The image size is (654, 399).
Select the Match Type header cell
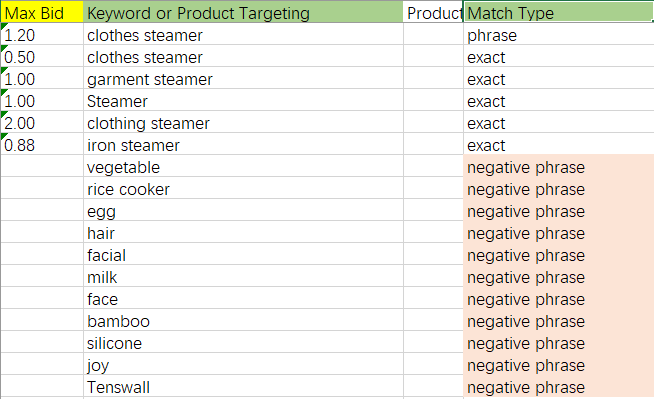558,13
